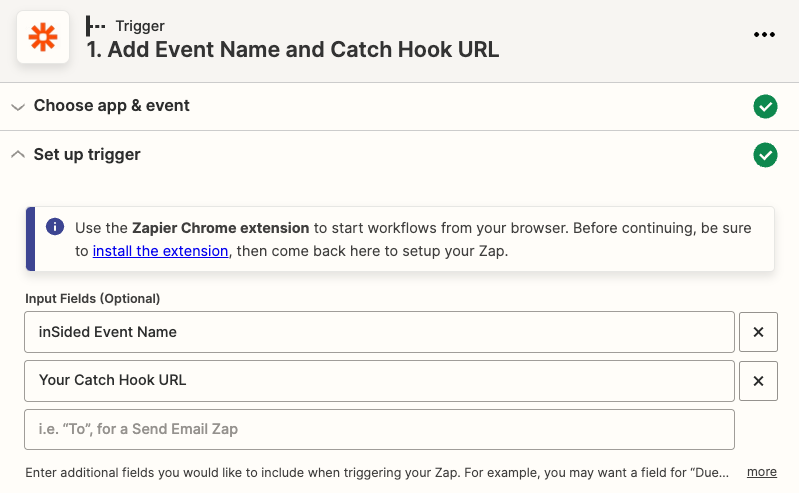Click the Trigger label above the title

140,25
